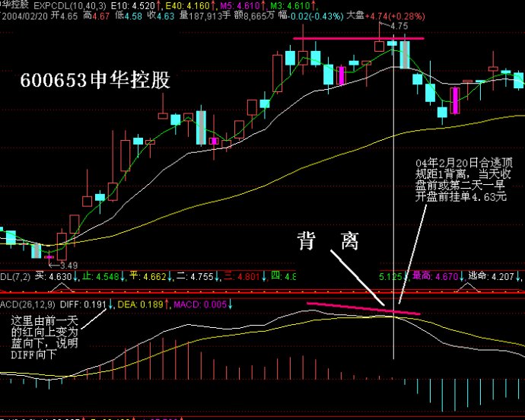Image resolution: width=525 pixels, height=420 pixels.
Task: Click the 3.49 bottom price label
Action: point(68,266)
